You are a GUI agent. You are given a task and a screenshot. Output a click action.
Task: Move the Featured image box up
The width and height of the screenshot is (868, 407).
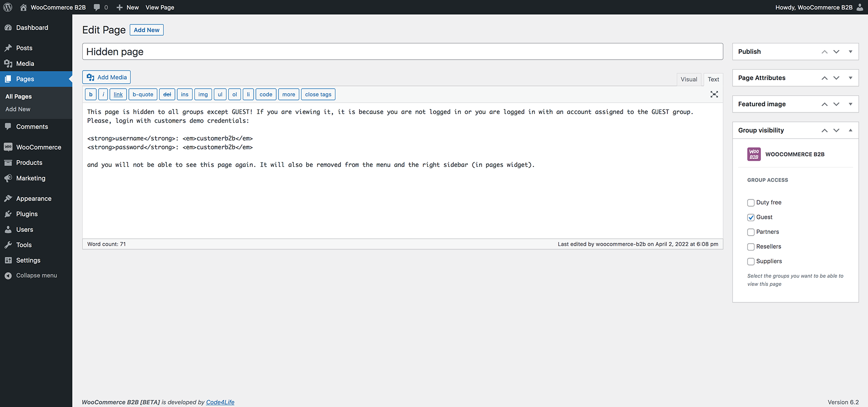(x=825, y=104)
